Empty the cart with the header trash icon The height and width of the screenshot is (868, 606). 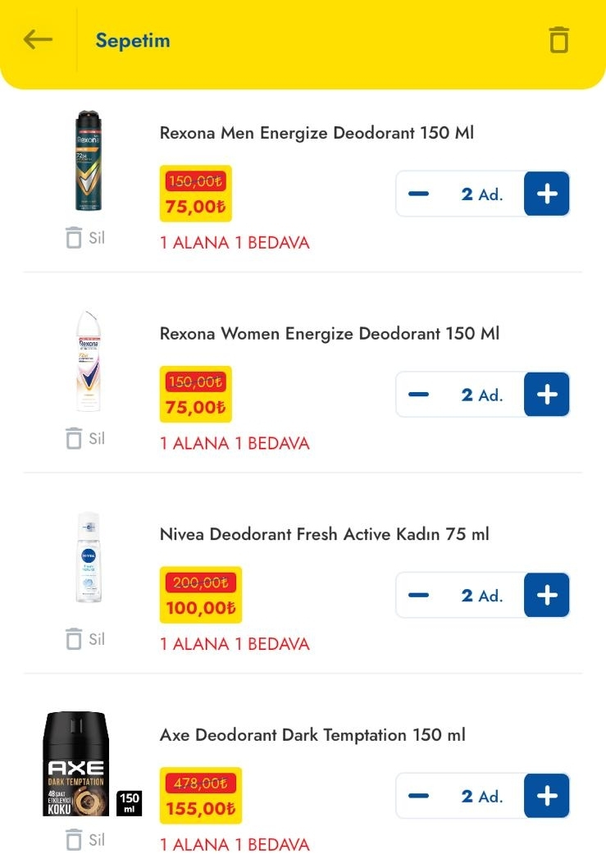[x=558, y=39]
